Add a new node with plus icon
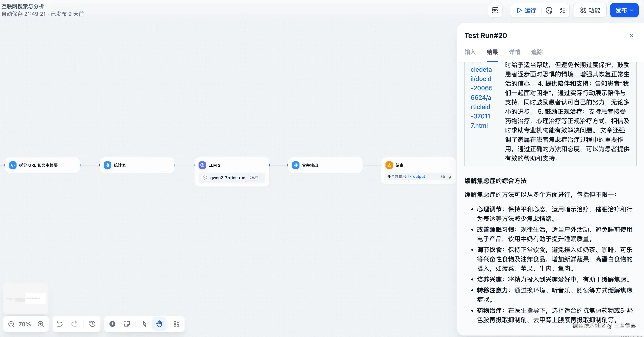This screenshot has width=644, height=337. (x=113, y=324)
